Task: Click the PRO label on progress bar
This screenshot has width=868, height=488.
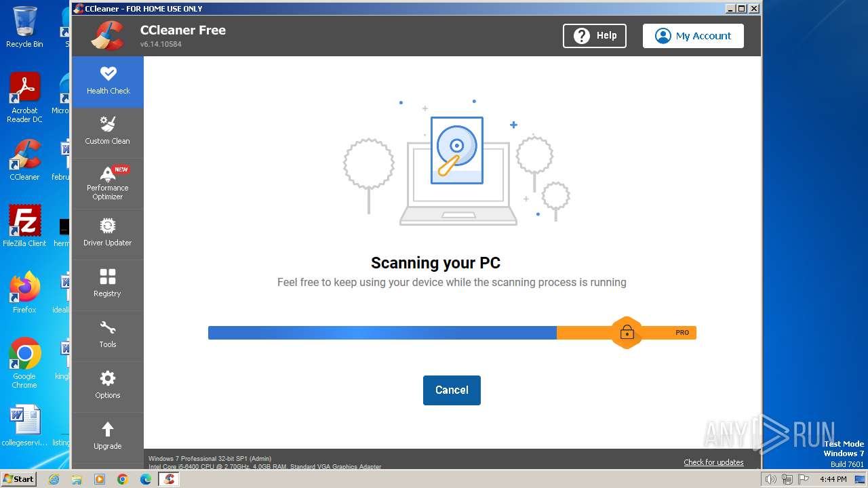Action: pyautogui.click(x=682, y=333)
